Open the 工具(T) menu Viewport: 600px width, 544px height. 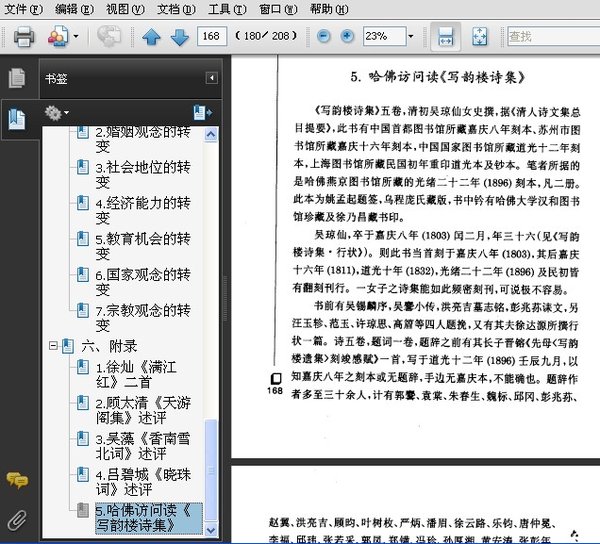(x=227, y=9)
